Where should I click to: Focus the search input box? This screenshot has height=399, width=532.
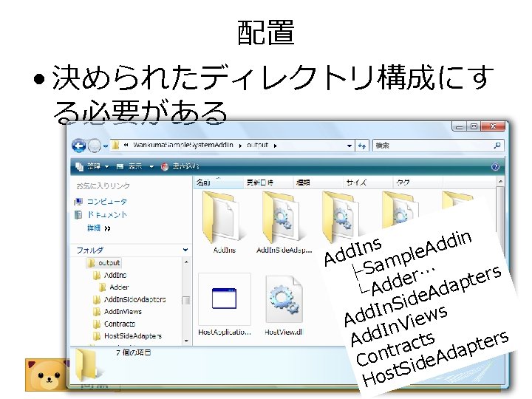click(x=432, y=146)
